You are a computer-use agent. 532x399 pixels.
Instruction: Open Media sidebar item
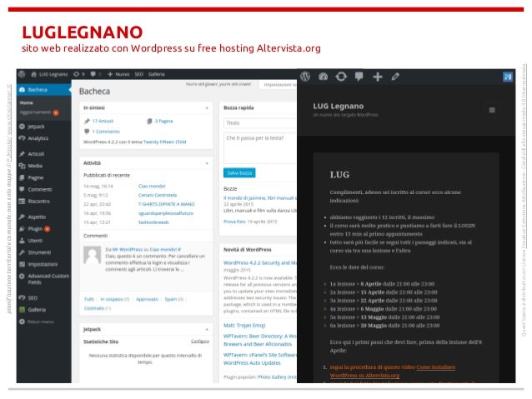tap(35, 166)
